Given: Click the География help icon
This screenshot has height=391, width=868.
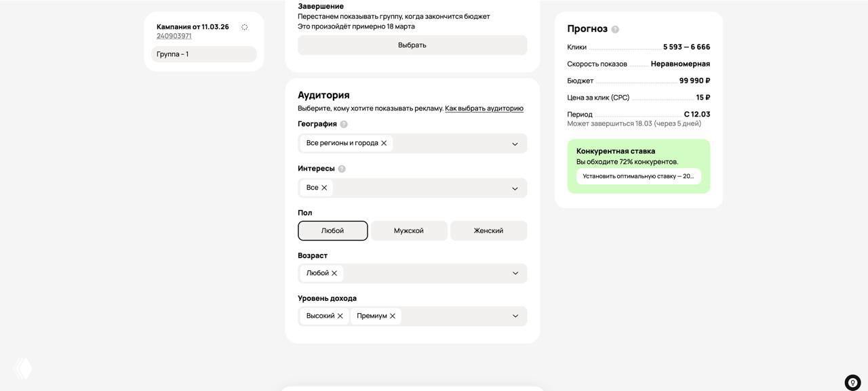Looking at the screenshot, I should point(343,123).
